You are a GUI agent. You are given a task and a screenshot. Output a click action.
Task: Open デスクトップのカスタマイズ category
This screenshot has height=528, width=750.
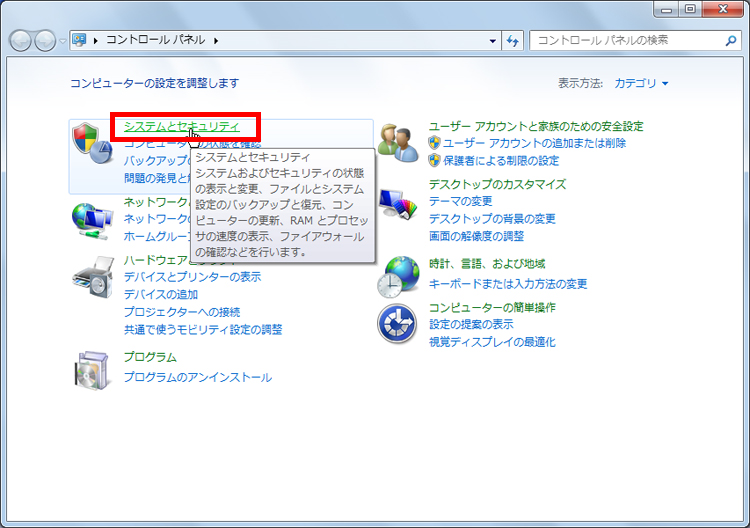[x=497, y=184]
